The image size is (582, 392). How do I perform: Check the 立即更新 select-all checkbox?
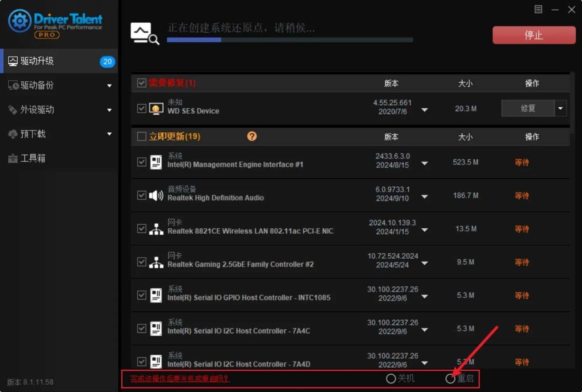point(141,136)
